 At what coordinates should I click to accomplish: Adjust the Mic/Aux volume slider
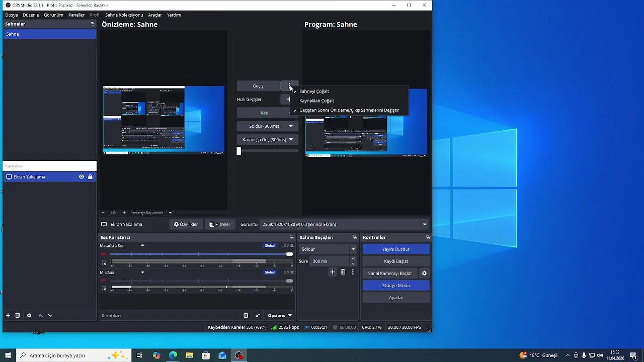point(201,281)
